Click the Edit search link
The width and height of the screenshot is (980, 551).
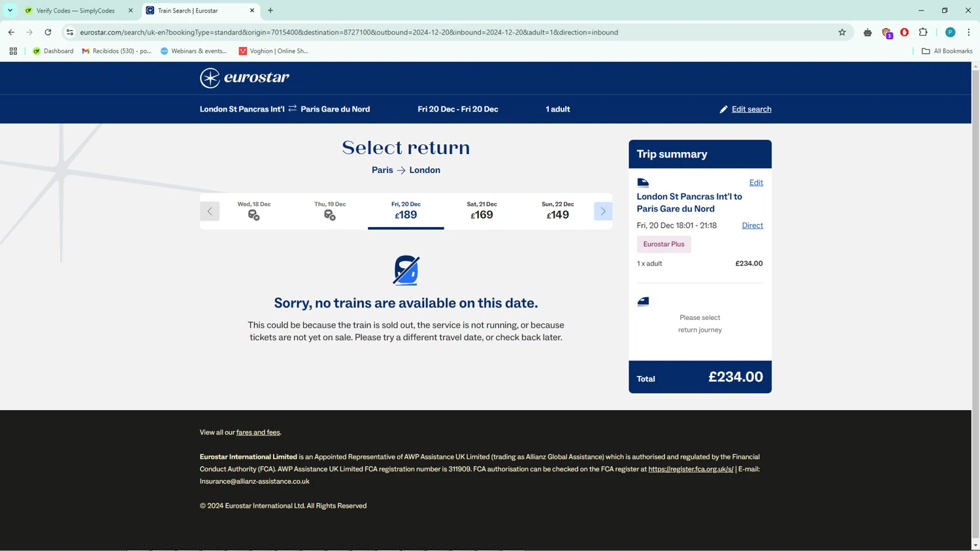pyautogui.click(x=751, y=109)
